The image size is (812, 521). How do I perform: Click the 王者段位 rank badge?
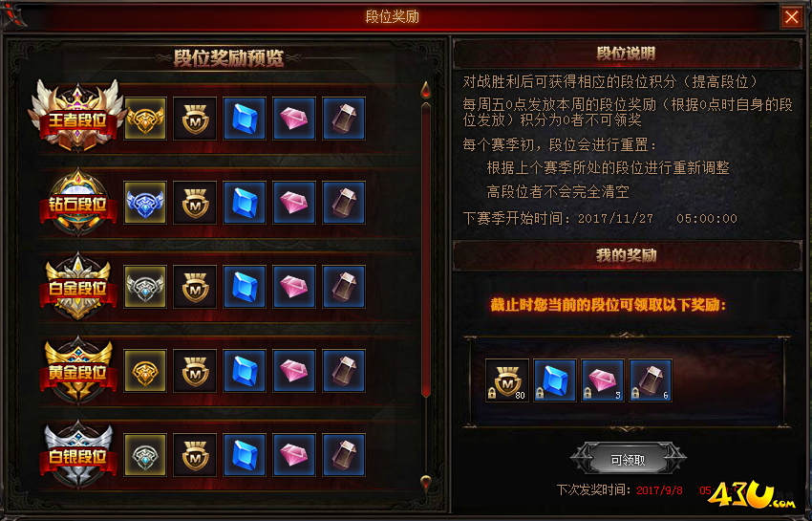[77, 117]
